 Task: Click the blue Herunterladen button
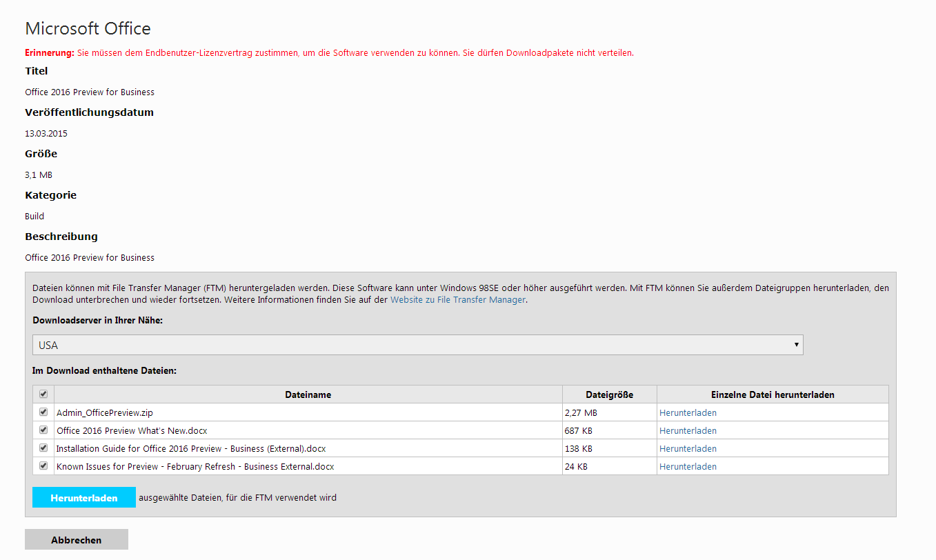click(84, 497)
